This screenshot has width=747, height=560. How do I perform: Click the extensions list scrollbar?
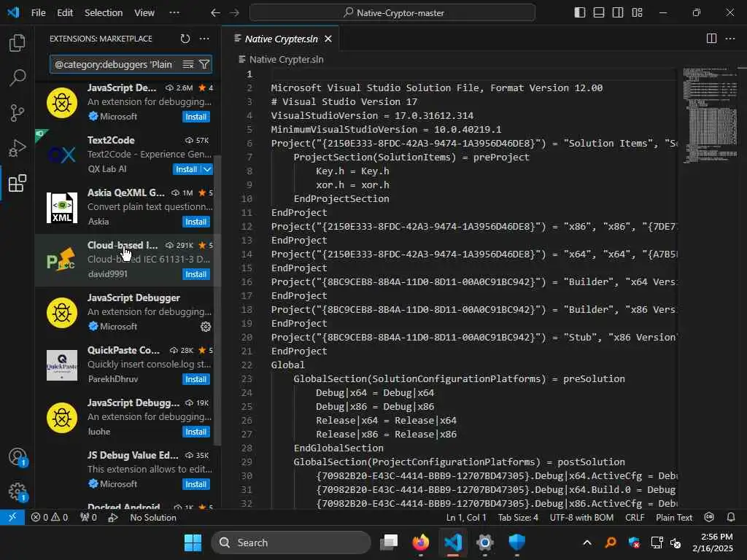[217, 300]
